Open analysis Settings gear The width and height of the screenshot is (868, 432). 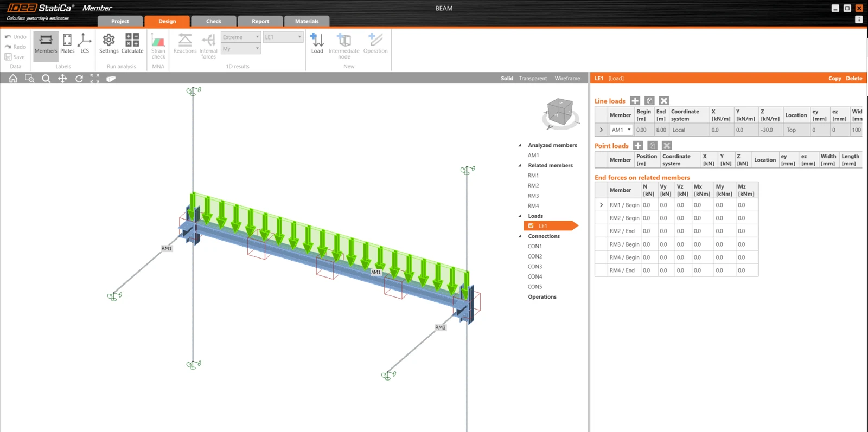click(108, 44)
